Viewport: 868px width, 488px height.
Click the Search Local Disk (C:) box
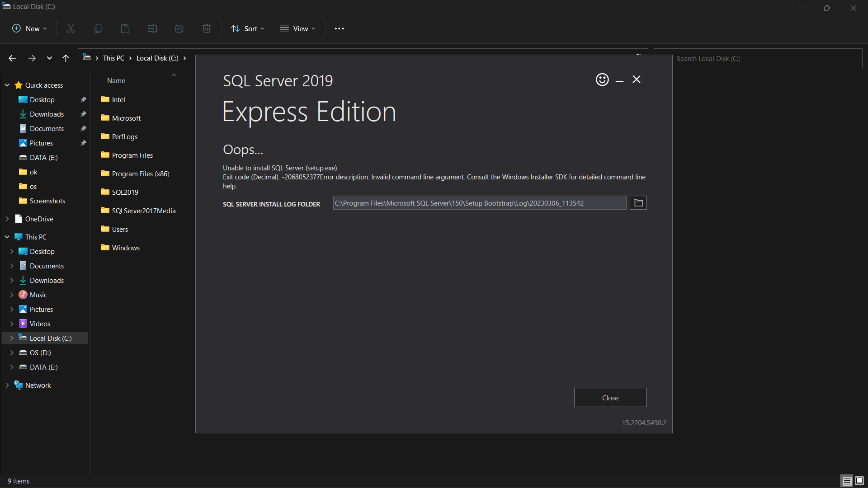click(x=758, y=59)
